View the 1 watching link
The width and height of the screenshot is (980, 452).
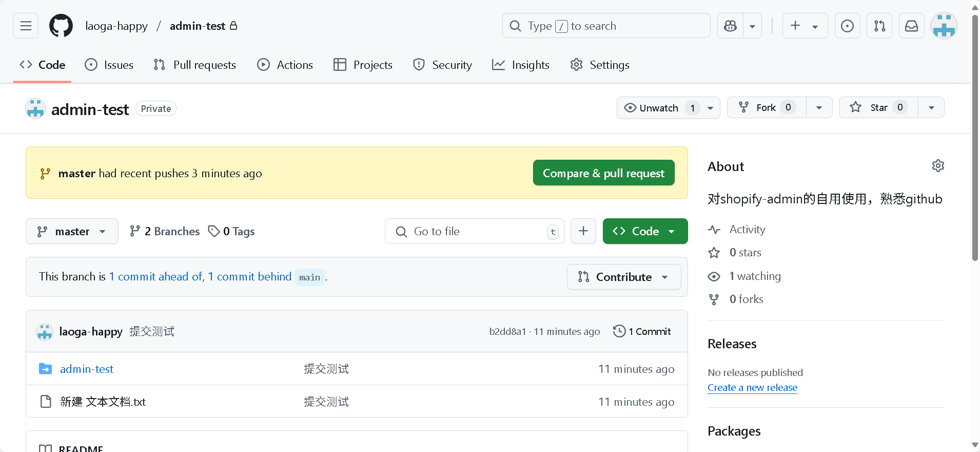click(x=744, y=276)
